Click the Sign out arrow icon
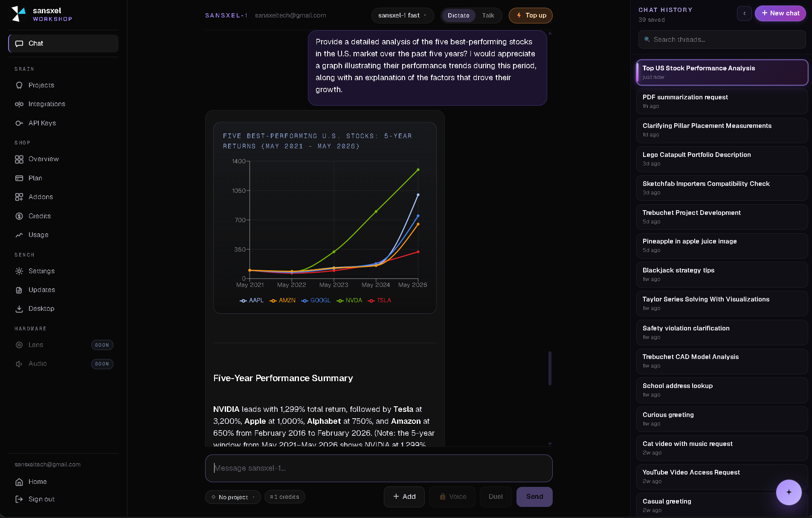The height and width of the screenshot is (518, 812). pyautogui.click(x=19, y=499)
